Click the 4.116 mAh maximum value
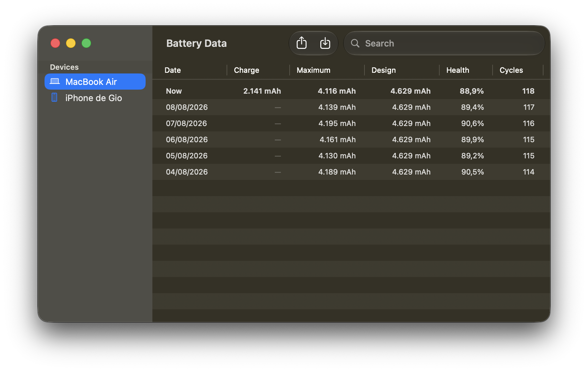 (x=336, y=91)
